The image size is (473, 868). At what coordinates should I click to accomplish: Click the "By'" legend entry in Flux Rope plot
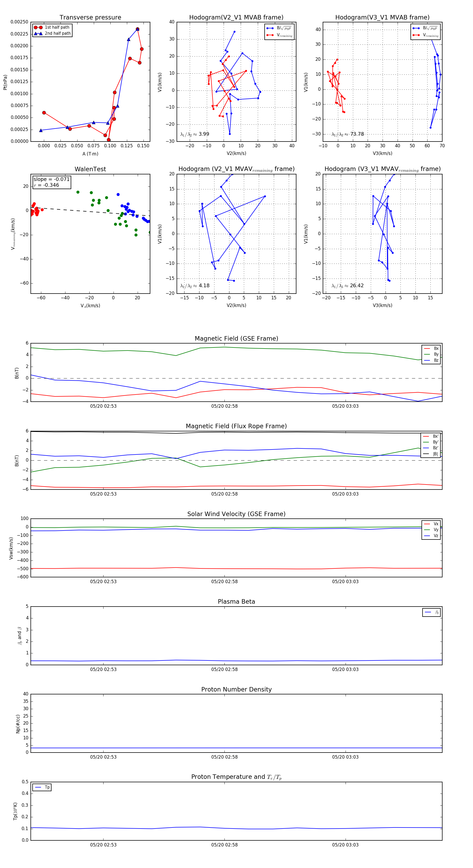pyautogui.click(x=431, y=442)
